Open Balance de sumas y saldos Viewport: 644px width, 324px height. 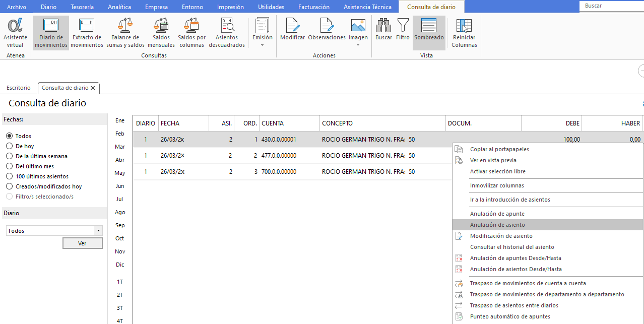125,33
